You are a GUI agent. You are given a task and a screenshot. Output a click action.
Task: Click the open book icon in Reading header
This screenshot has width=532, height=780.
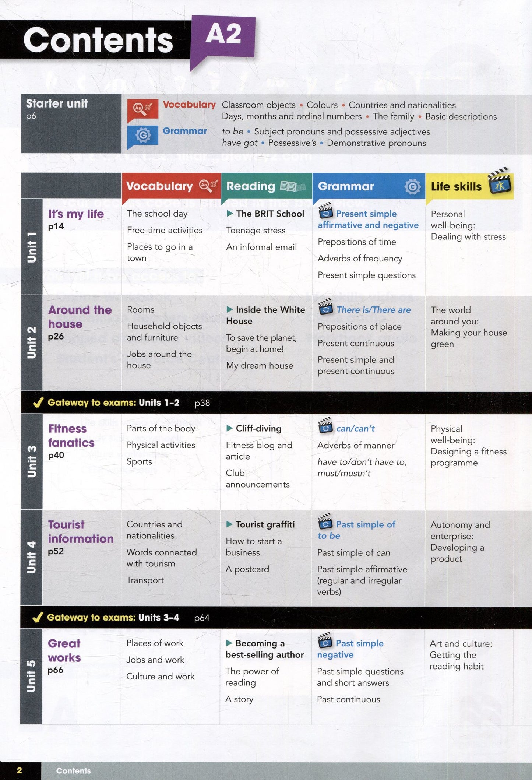[293, 186]
